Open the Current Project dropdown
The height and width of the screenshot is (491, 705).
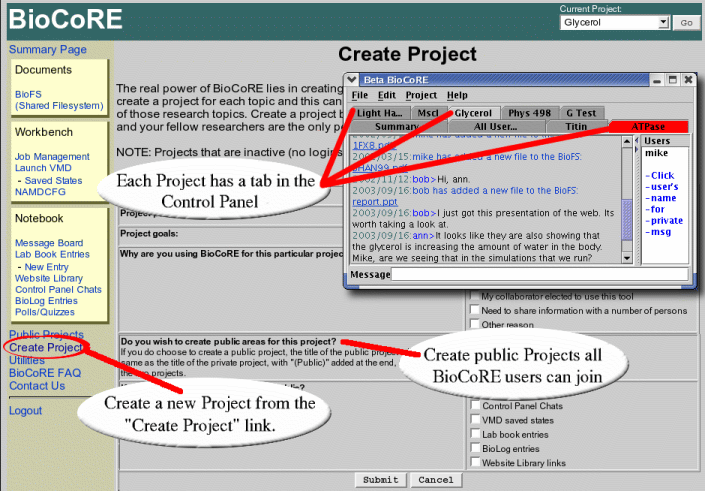614,22
